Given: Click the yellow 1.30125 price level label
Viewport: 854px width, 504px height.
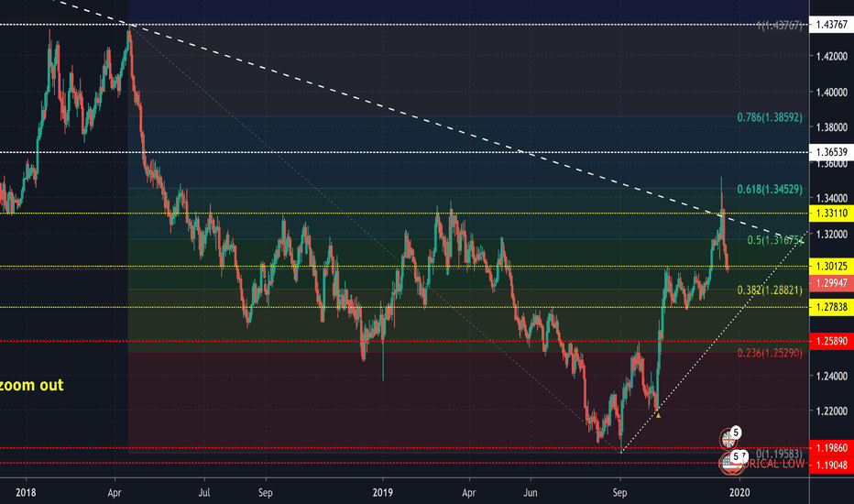Looking at the screenshot, I should [832, 267].
